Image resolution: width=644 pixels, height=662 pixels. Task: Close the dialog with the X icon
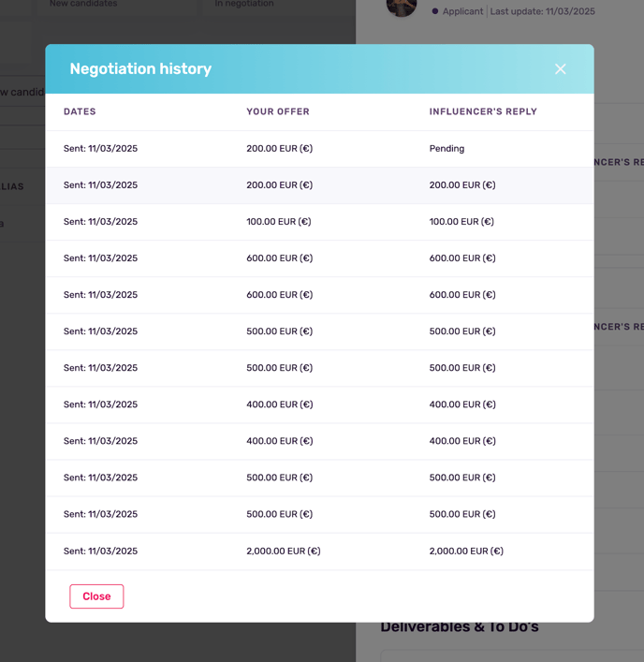click(x=560, y=69)
